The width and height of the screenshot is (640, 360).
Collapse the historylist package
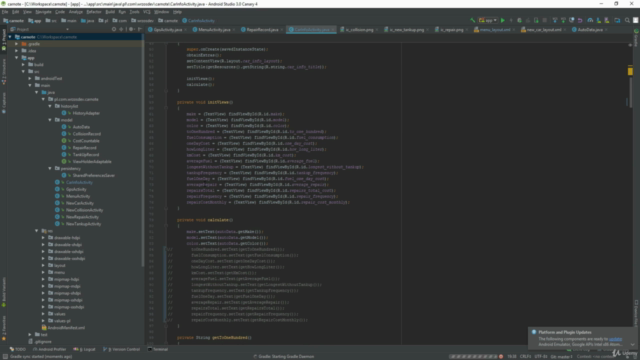(x=50, y=106)
